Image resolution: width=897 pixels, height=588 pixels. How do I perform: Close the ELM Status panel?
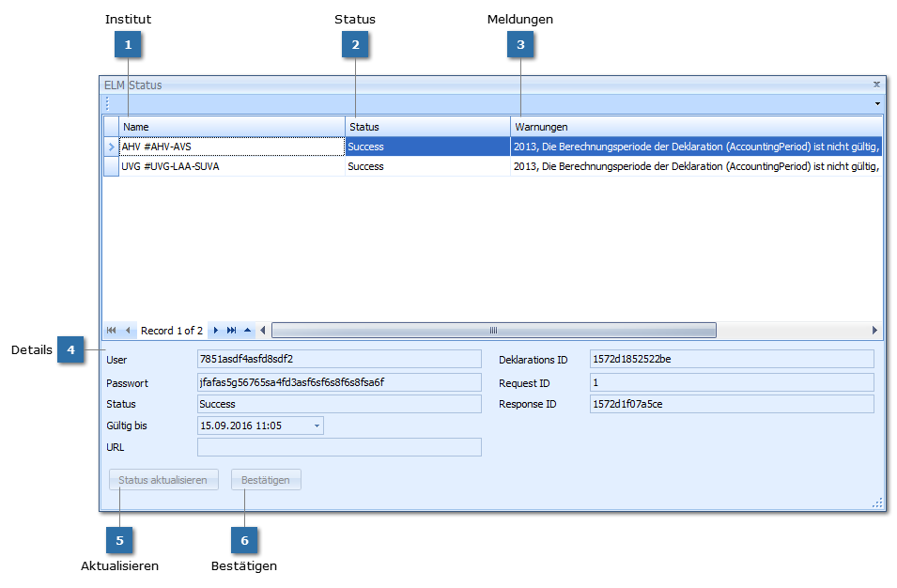point(876,85)
